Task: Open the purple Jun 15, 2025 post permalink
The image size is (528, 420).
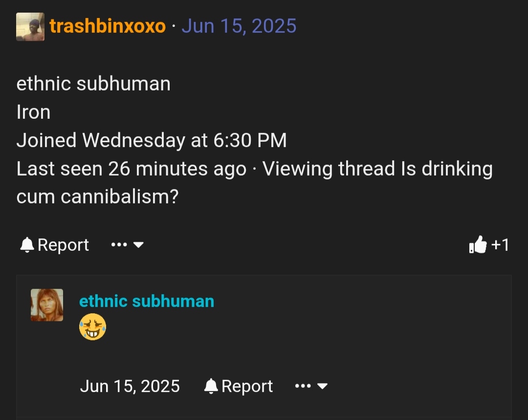Action: click(x=239, y=26)
